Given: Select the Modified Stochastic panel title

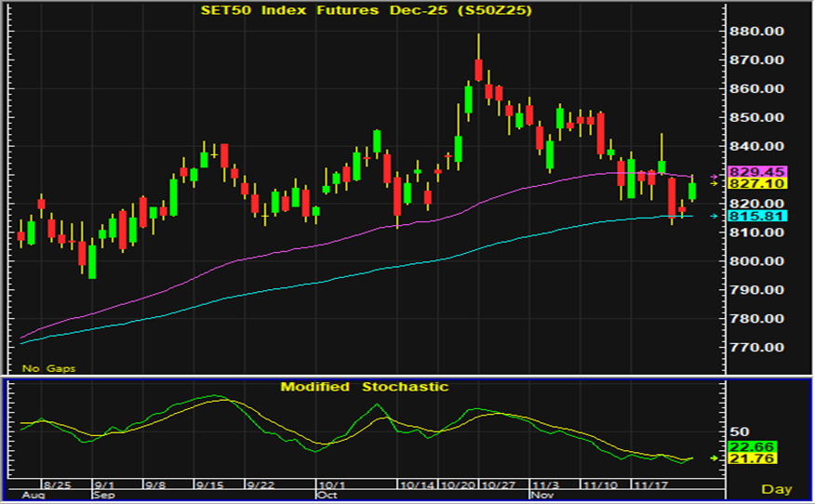Looking at the screenshot, I should (x=365, y=387).
